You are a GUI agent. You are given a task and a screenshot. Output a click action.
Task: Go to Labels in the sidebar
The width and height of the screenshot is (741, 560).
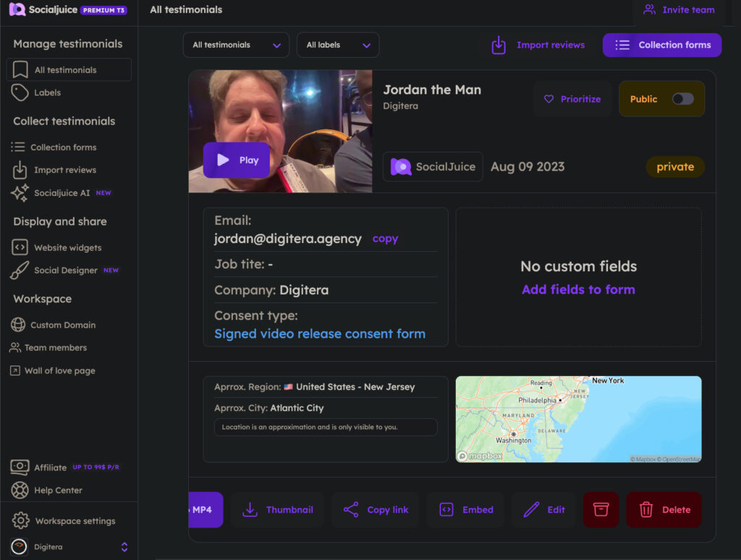pos(47,93)
